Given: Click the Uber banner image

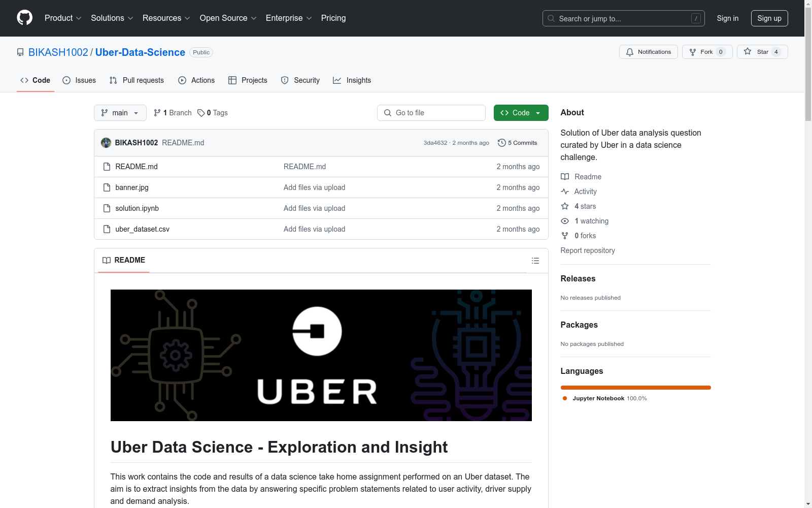Looking at the screenshot, I should pos(321,355).
